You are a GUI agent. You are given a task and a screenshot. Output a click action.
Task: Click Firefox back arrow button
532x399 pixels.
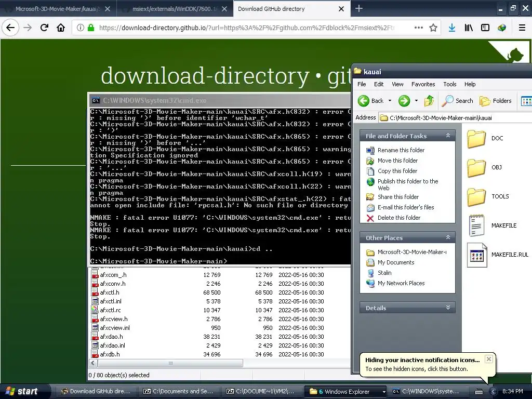coord(10,28)
